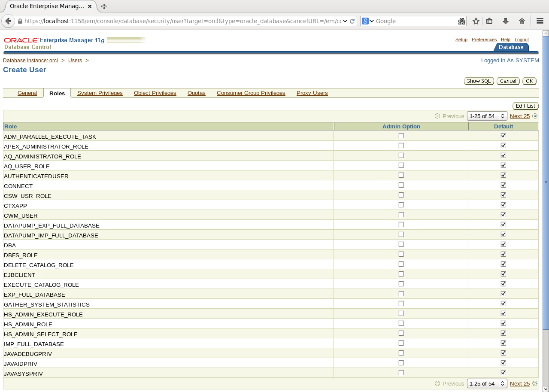Screen dimensions: 549x392
Task: Click the Admin Option column header
Action: [x=401, y=126]
